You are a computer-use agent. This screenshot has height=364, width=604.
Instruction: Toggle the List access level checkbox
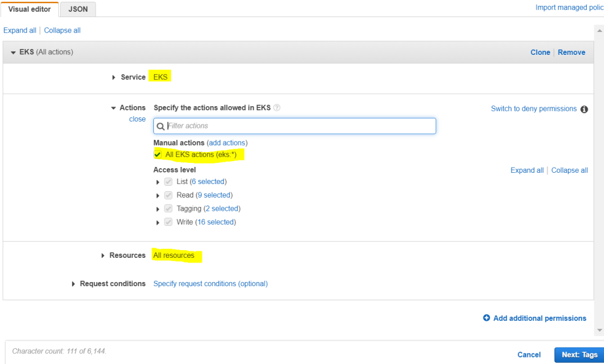pyautogui.click(x=168, y=181)
